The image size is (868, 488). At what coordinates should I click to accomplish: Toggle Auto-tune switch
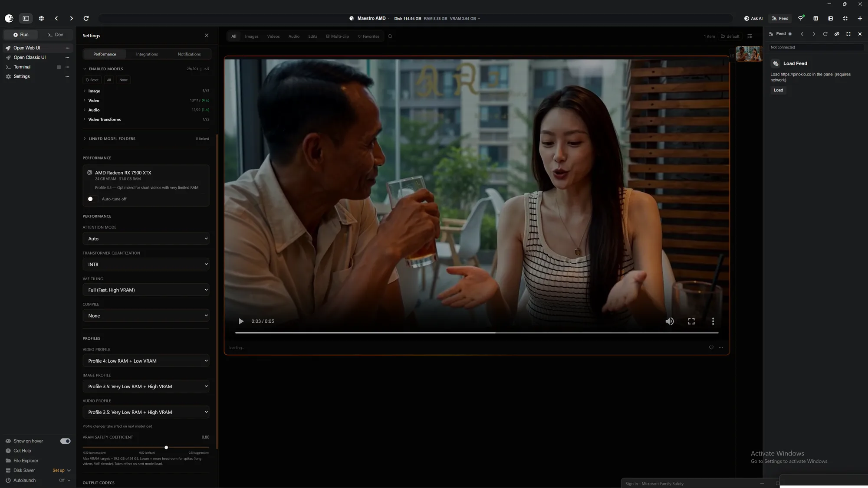click(x=93, y=199)
